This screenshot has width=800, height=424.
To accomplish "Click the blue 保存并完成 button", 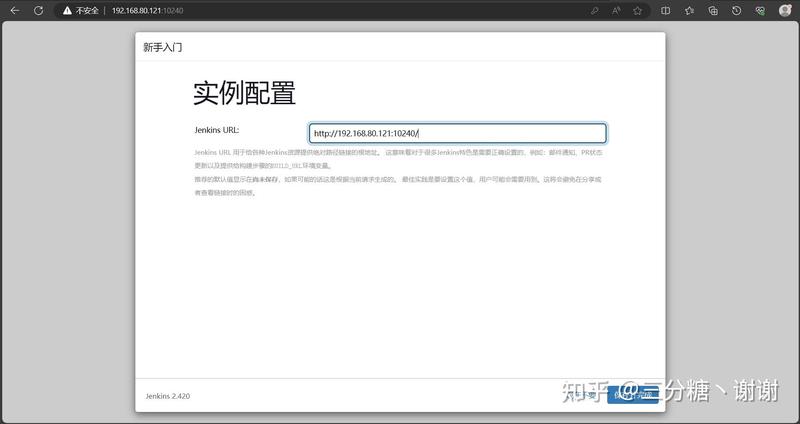I will 633,394.
